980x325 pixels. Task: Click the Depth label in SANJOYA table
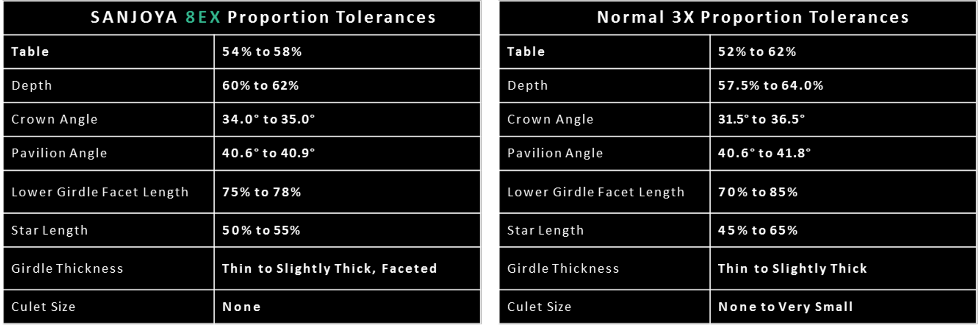pyautogui.click(x=31, y=86)
